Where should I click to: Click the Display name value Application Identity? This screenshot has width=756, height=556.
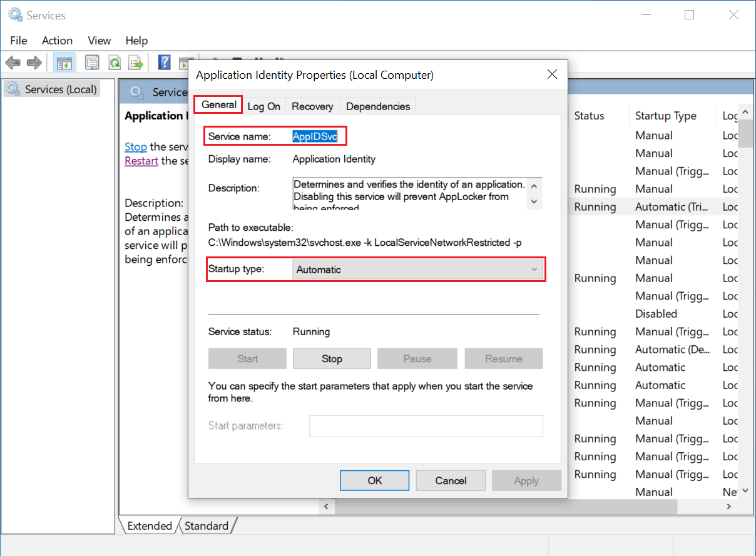pyautogui.click(x=334, y=159)
